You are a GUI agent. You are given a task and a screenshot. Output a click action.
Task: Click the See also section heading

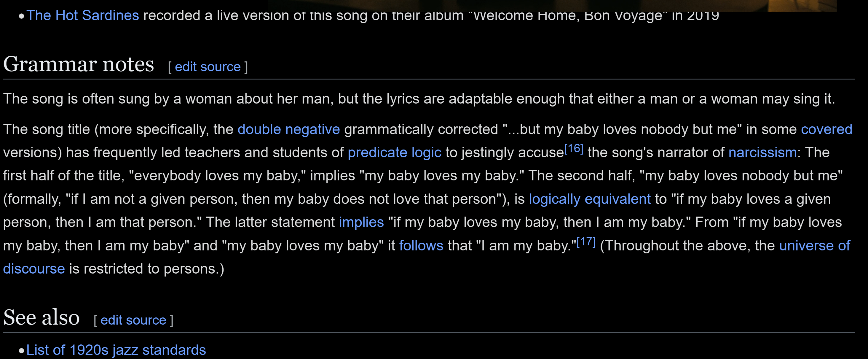click(41, 317)
